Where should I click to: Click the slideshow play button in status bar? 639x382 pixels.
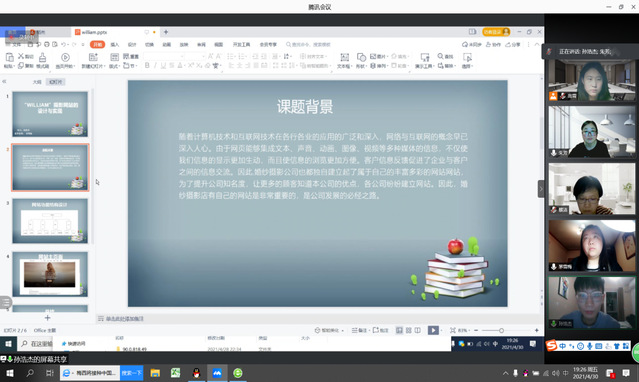click(x=433, y=330)
